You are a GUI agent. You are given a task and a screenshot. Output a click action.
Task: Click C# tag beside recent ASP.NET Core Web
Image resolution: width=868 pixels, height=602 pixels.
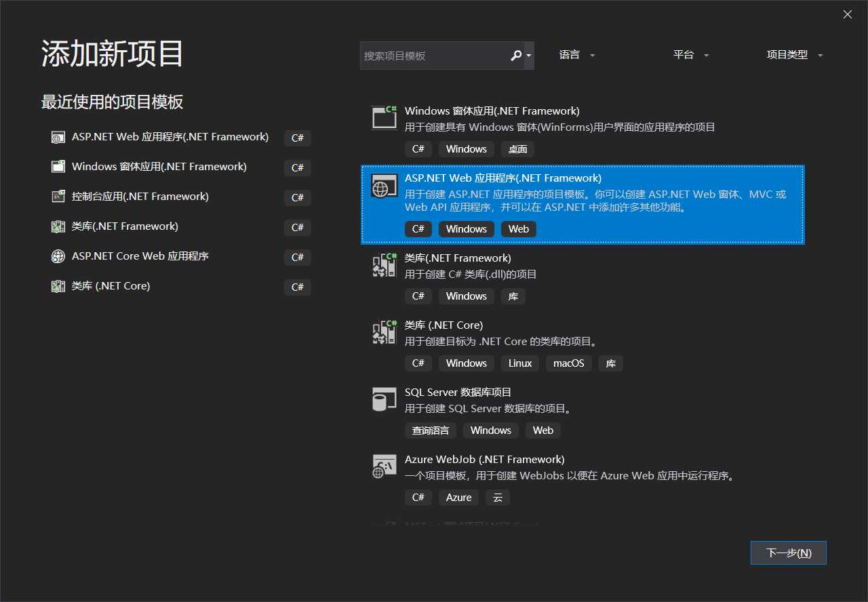[298, 257]
